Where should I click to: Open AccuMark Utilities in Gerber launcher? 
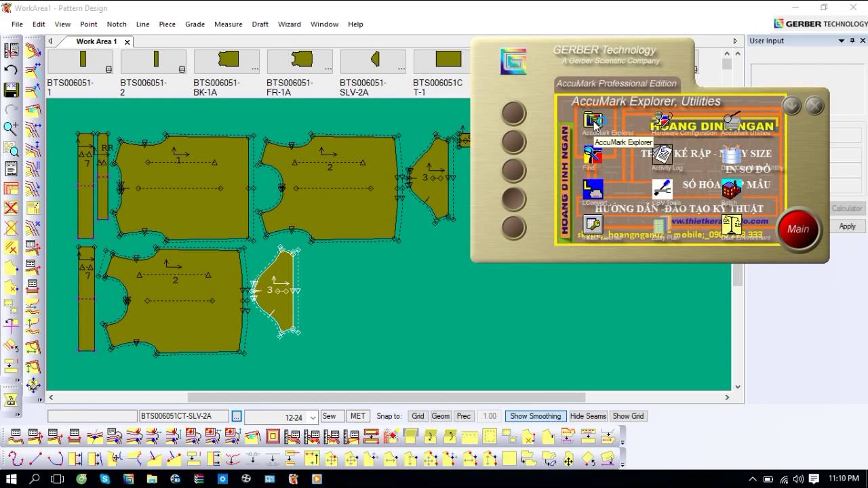[732, 121]
